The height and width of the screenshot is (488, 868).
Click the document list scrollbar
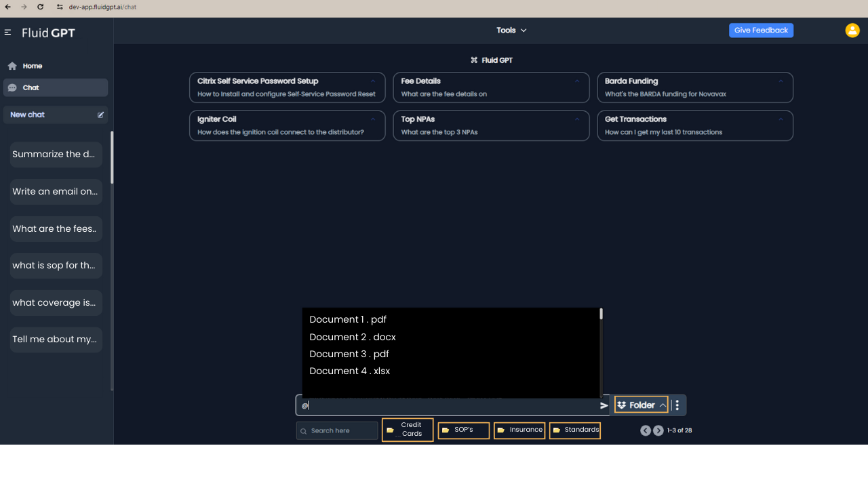point(601,314)
